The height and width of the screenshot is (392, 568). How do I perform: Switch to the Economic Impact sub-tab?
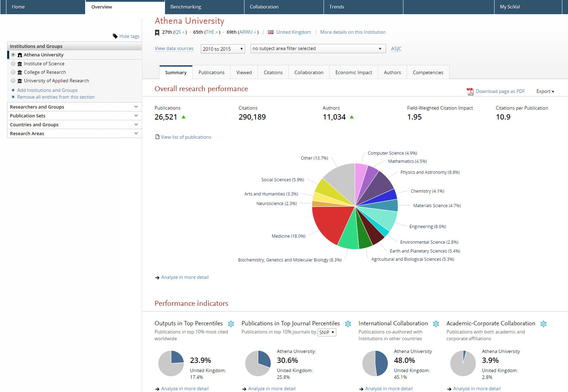click(x=354, y=72)
